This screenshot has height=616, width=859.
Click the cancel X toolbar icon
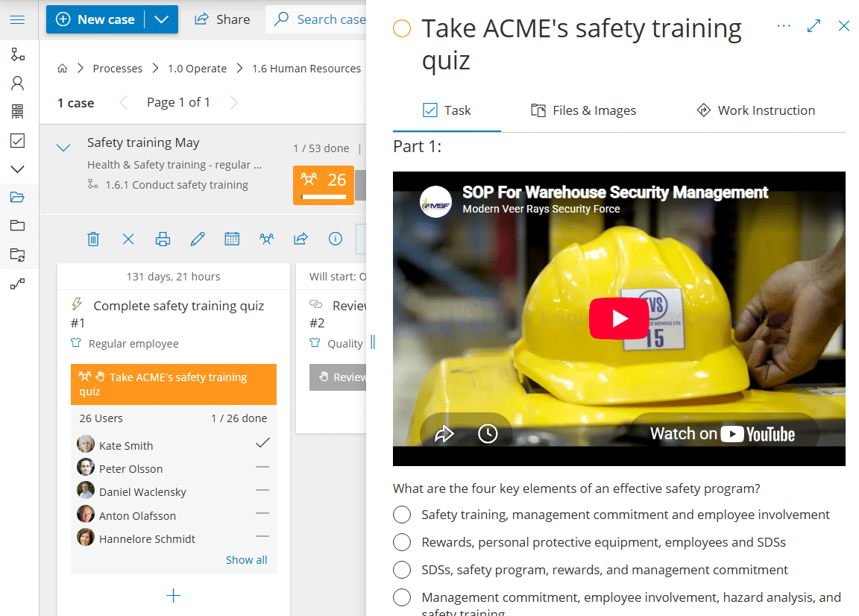128,239
